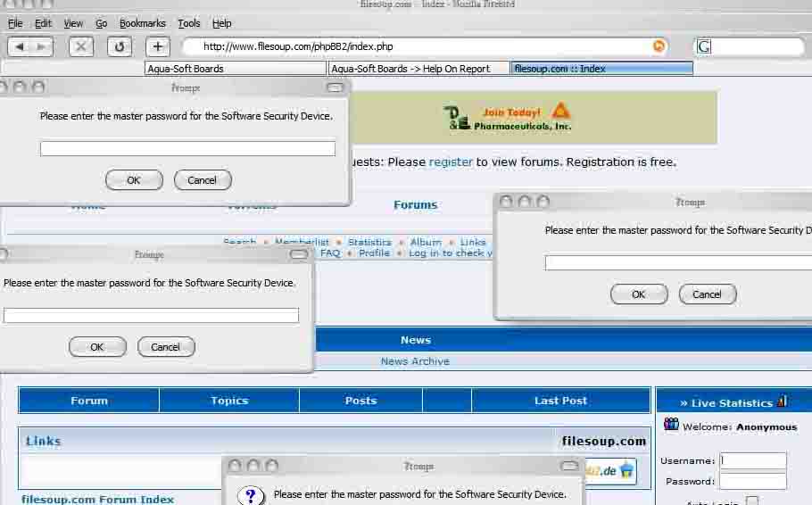Screen dimensions: 812x505
Task: Click the pill button on the prompt below the tabs
Action: (335, 87)
